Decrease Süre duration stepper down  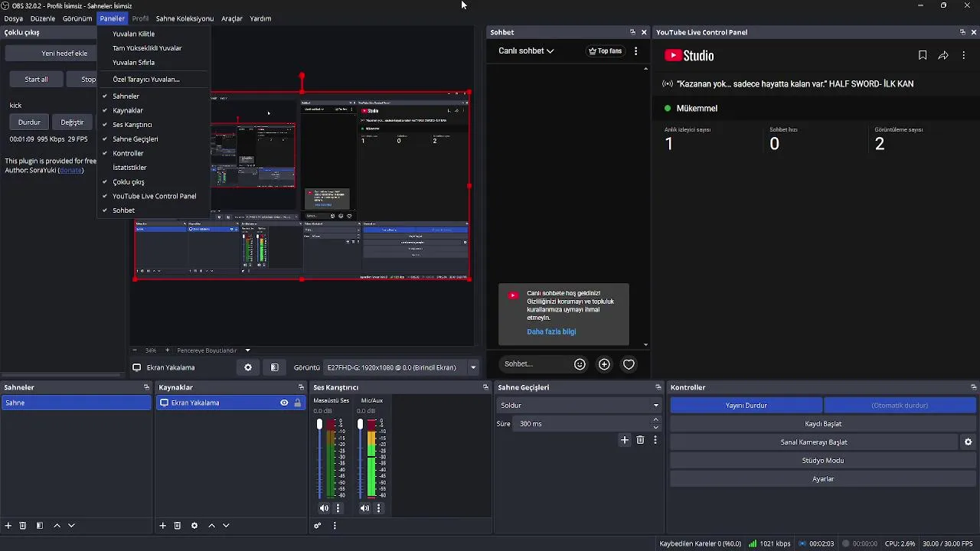(655, 427)
